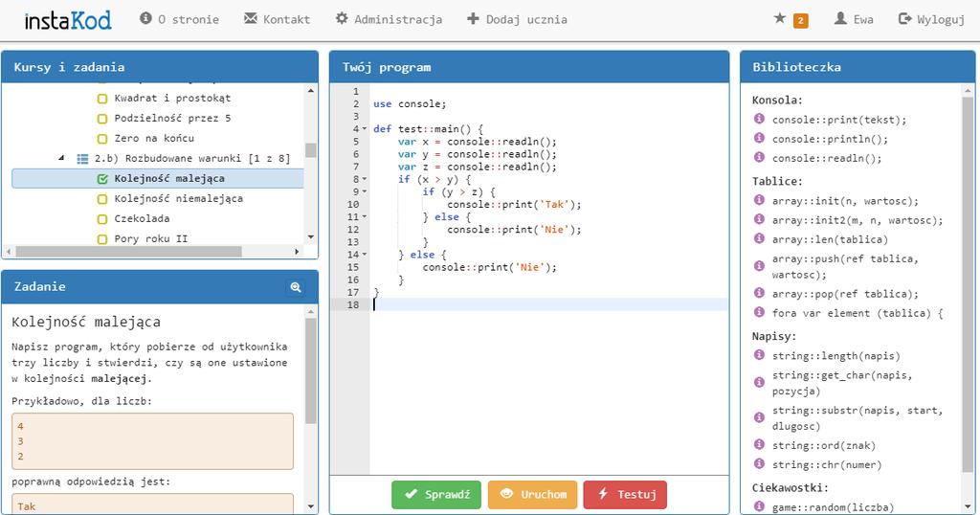Viewport: 980px width, 515px height.
Task: Select the Pory roku II task
Action: point(150,238)
